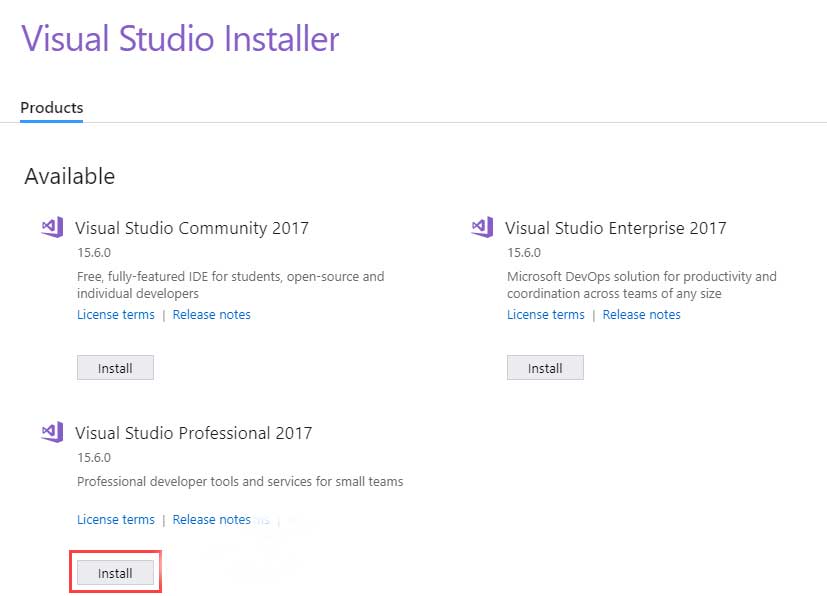This screenshot has height=596, width=827.
Task: Open License terms for Visual Studio Professional 2017
Action: click(x=115, y=519)
